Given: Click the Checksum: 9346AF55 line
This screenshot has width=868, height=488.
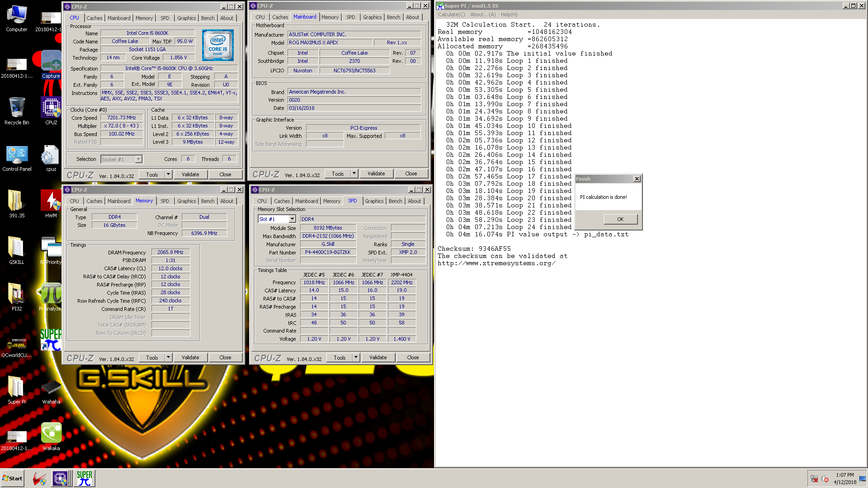Looking at the screenshot, I should point(474,249).
